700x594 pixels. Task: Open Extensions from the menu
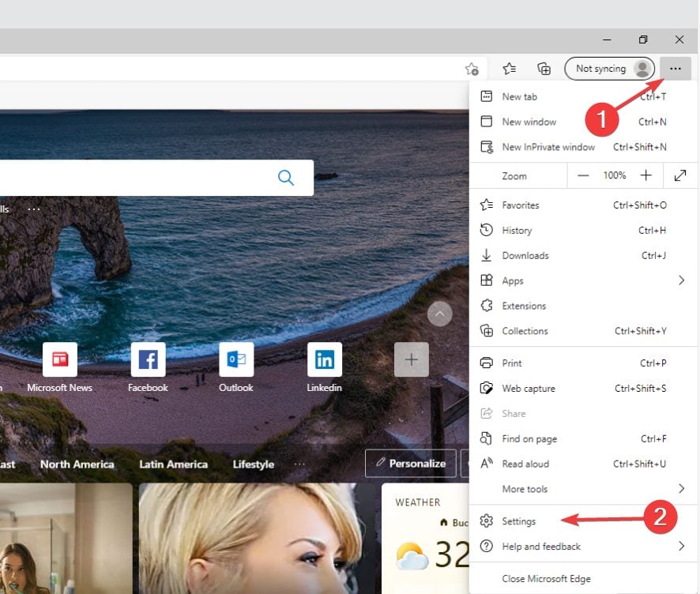pos(582,306)
